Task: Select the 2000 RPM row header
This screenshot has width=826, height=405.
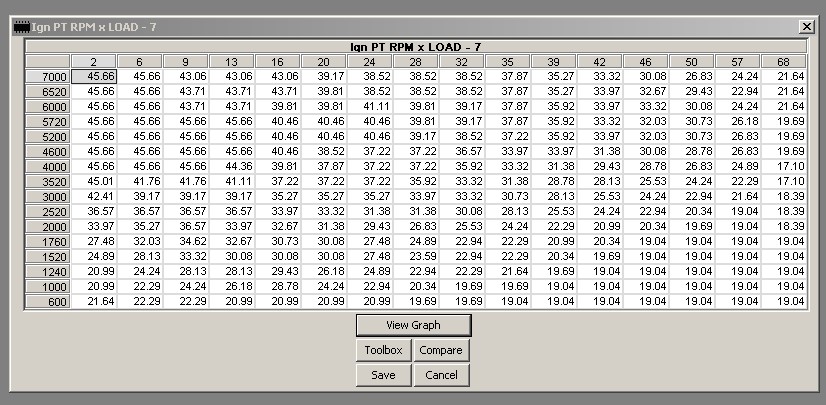Action: coord(47,226)
